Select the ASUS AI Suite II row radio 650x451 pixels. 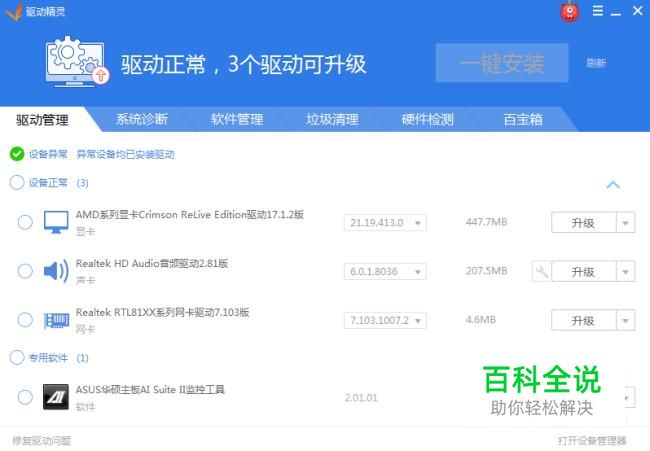(x=25, y=397)
